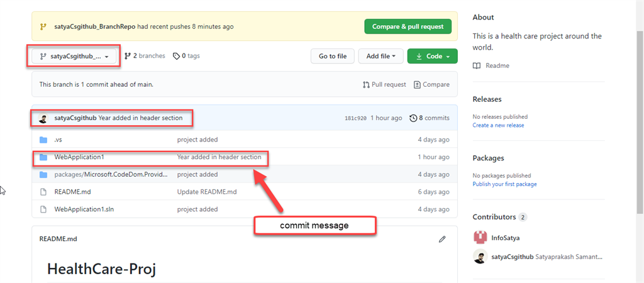This screenshot has width=644, height=283.
Task: Open the Update README.md commit message
Action: (x=207, y=192)
